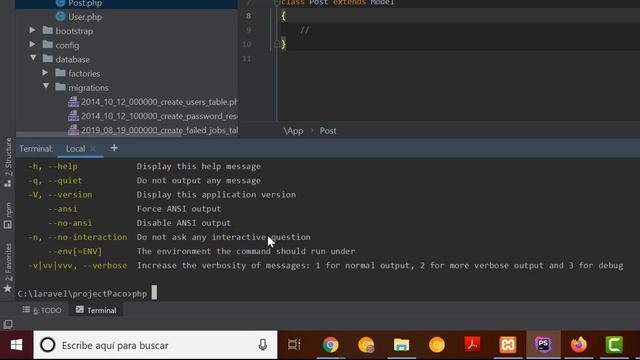Screen dimensions: 640x360
Task: Click the --version option text
Action: pyautogui.click(x=70, y=195)
